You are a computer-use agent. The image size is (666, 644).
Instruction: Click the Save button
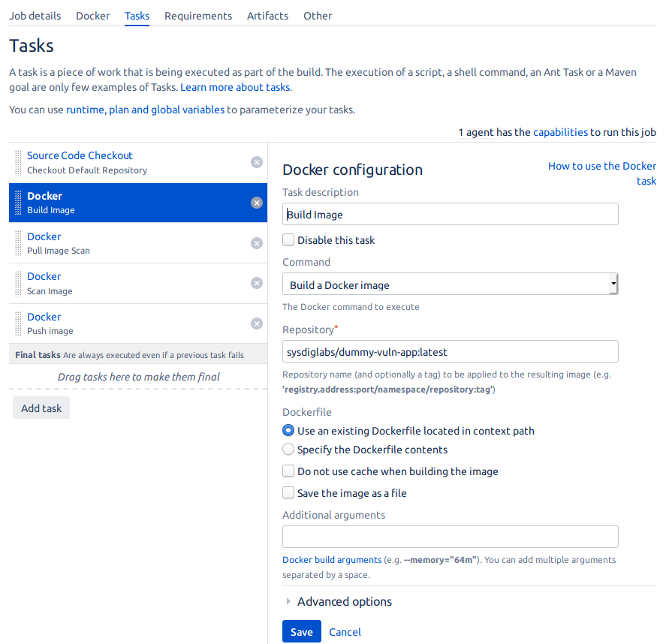[x=301, y=630]
